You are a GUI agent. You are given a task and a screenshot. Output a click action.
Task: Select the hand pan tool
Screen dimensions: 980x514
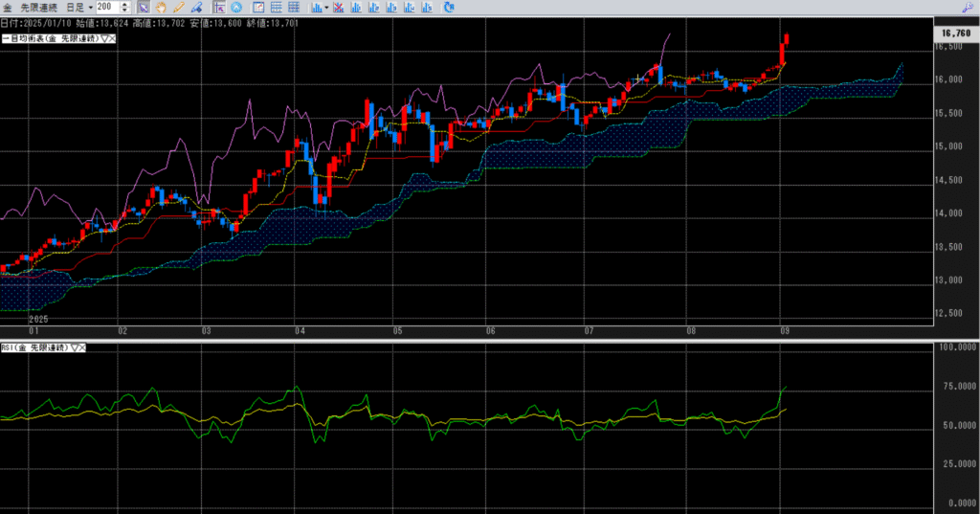(x=161, y=7)
